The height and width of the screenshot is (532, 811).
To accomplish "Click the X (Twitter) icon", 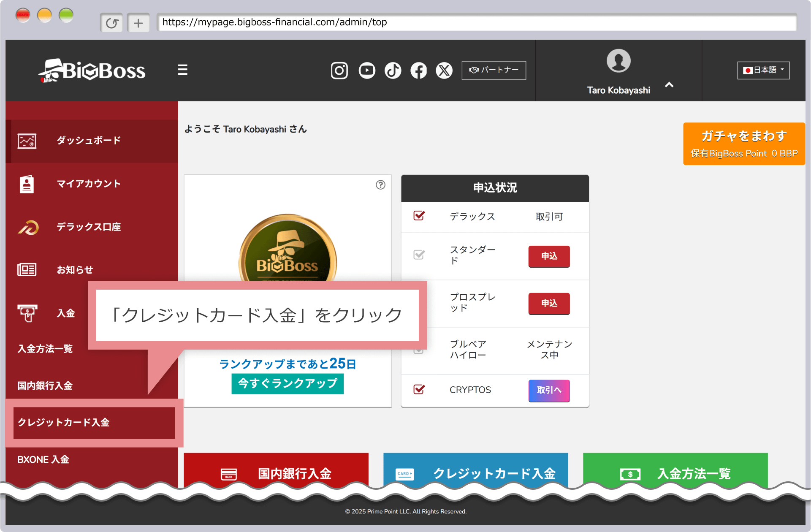I will (444, 71).
